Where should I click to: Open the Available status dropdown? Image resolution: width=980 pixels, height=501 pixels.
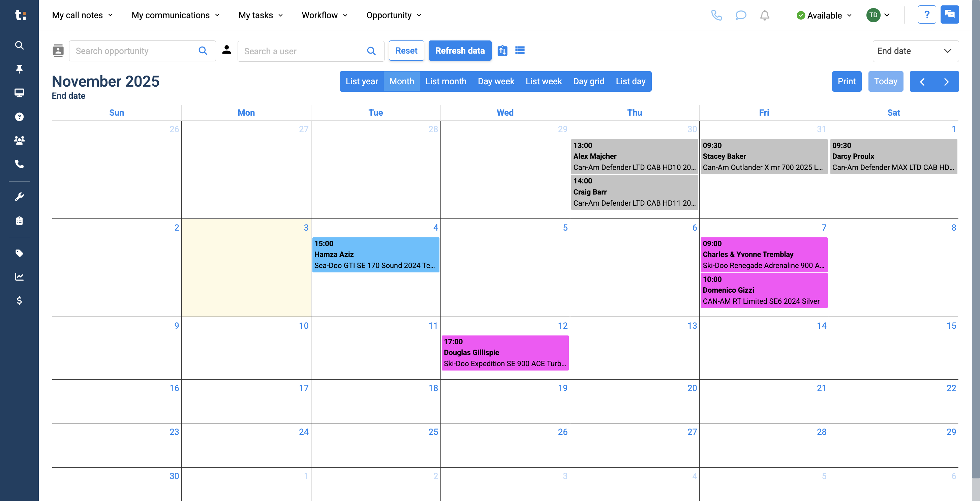pos(824,15)
